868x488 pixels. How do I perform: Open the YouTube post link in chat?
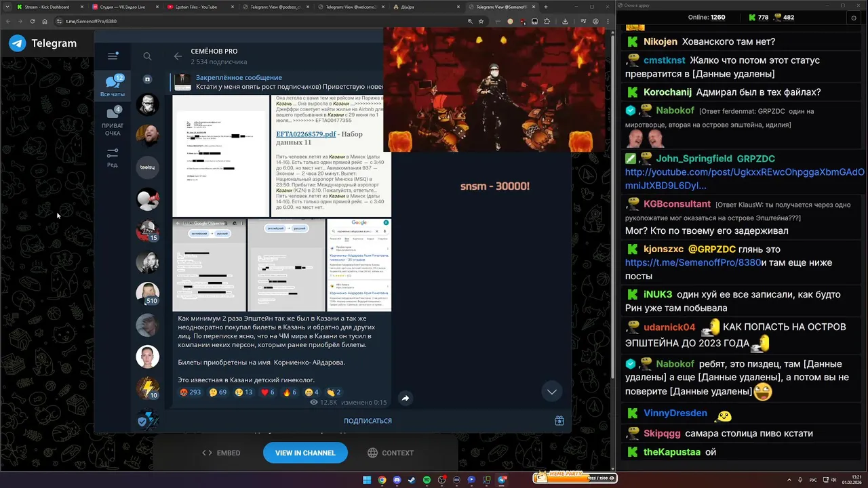click(745, 179)
